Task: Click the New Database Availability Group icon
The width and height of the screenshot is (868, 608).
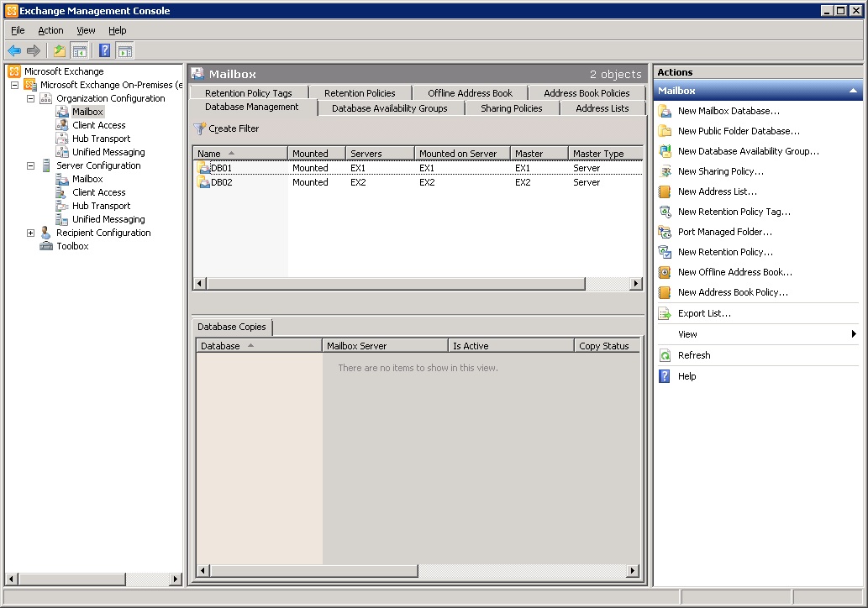Action: tap(665, 151)
